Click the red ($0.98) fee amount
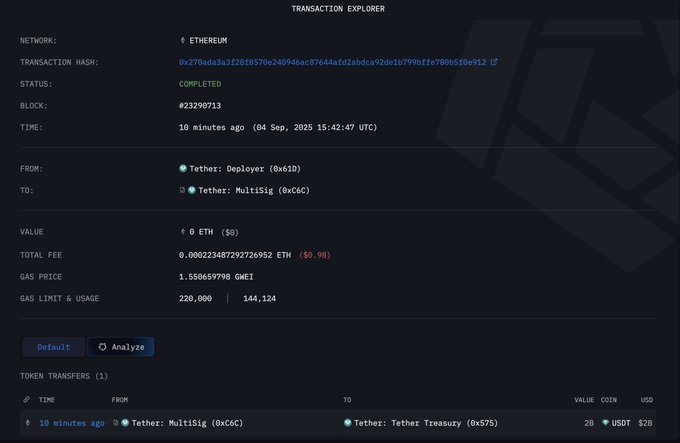This screenshot has height=443, width=680. (x=315, y=255)
